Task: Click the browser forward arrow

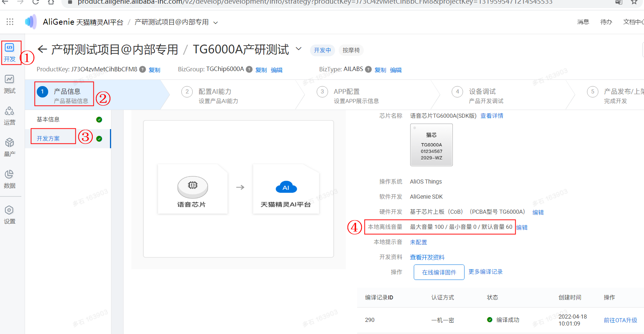Action: pos(21,2)
